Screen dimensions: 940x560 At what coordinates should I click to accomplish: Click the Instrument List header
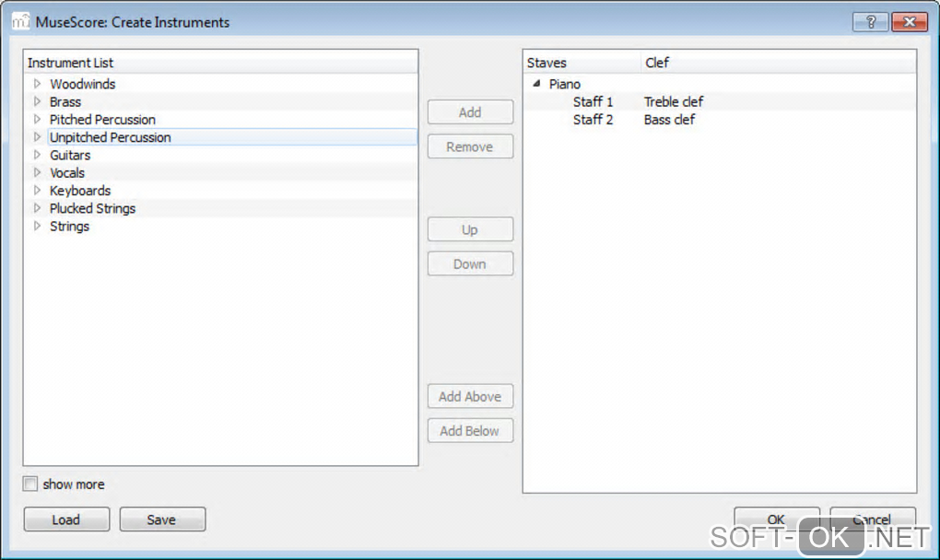(x=220, y=63)
